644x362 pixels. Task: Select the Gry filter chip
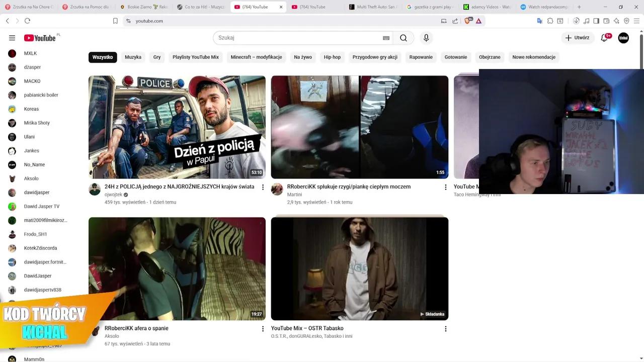tap(157, 57)
